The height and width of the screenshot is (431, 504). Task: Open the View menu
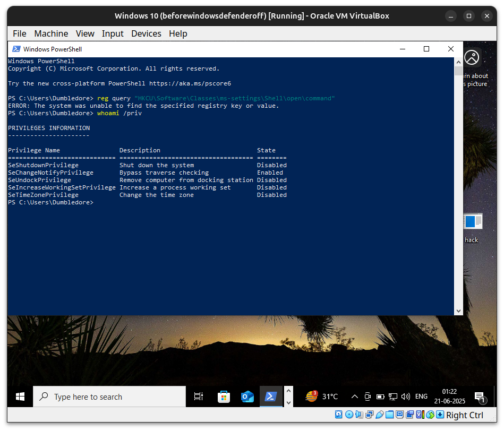(85, 33)
